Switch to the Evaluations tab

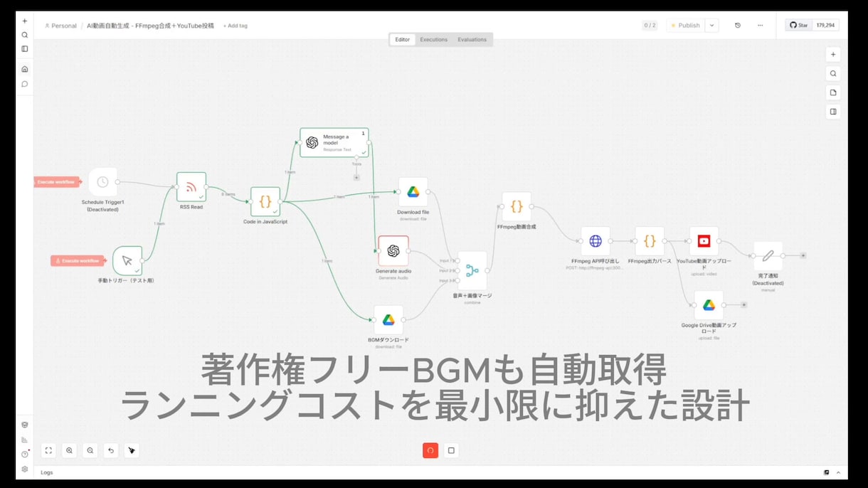pos(472,40)
